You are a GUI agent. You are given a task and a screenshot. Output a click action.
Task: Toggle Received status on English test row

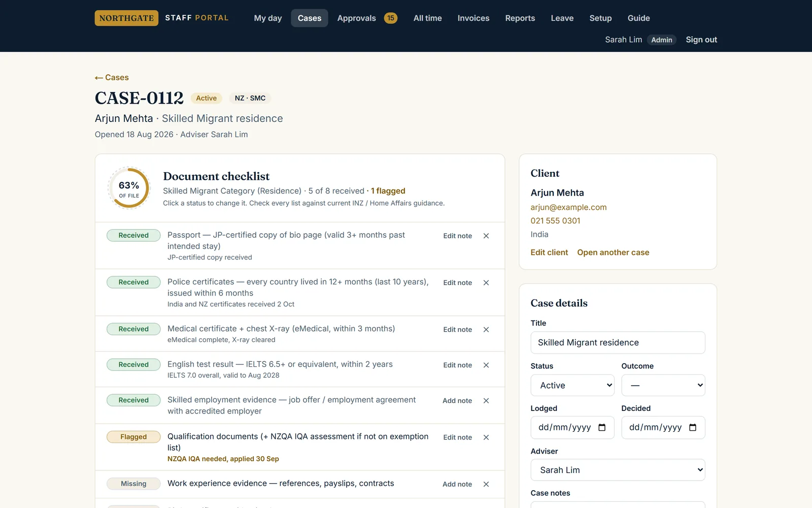coord(133,364)
